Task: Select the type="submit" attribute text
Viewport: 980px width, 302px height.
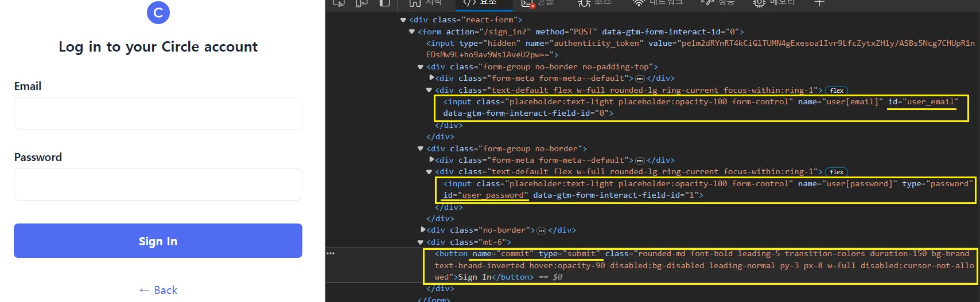Action: (569, 254)
